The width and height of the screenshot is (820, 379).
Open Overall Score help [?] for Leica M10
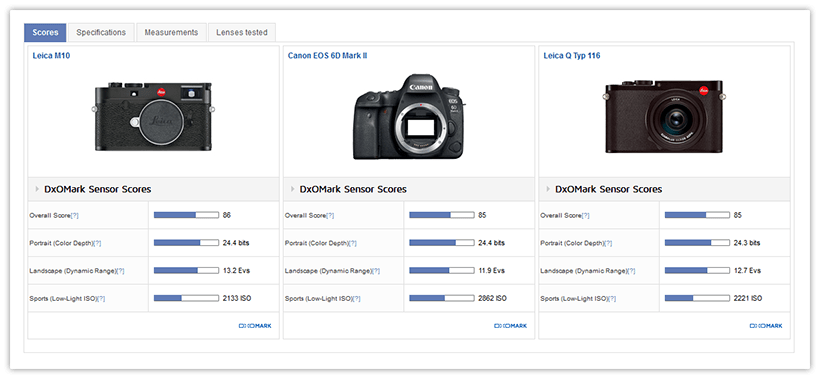click(74, 215)
